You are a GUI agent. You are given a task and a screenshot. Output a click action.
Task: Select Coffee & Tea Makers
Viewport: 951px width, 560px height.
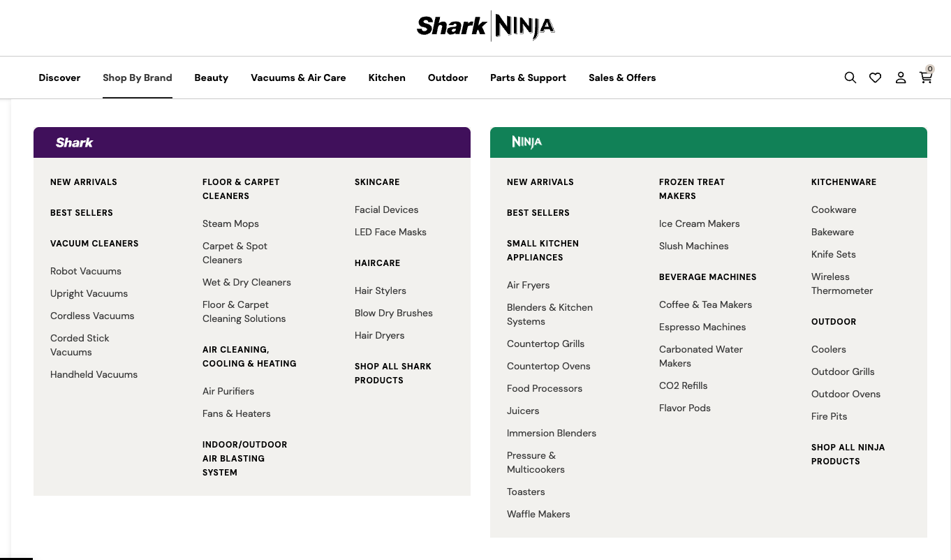pos(705,304)
